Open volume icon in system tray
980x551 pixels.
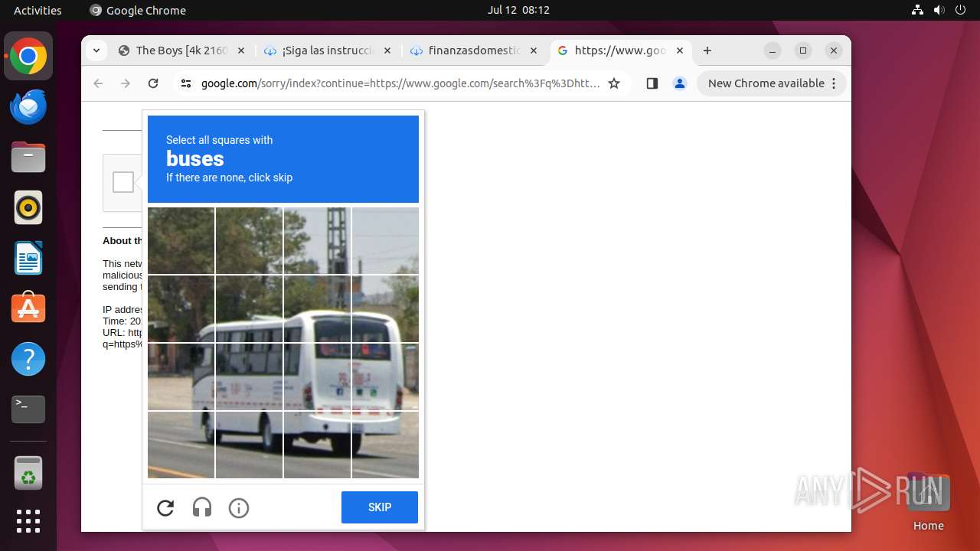939,10
